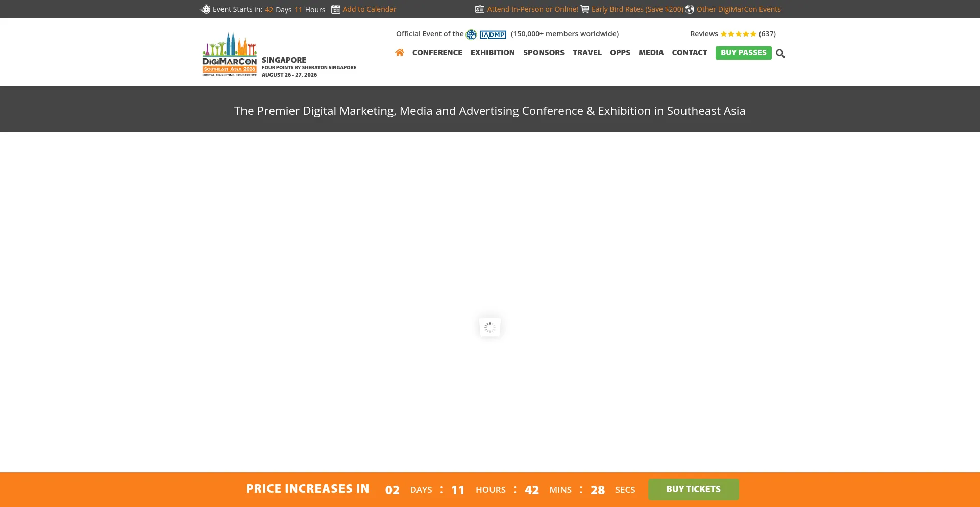Click Four Points by Sheraton Singapore text
This screenshot has height=507, width=980.
pyautogui.click(x=309, y=68)
